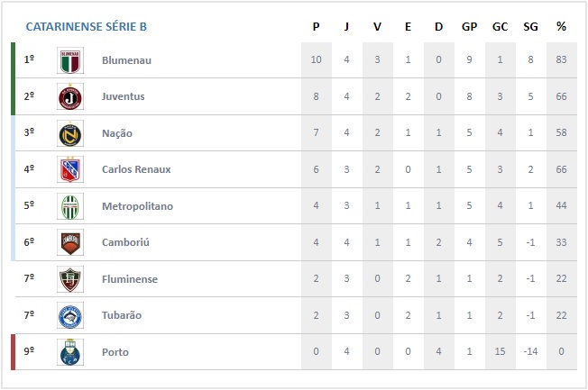Screen dimensions: 588x390
Task: Open the Camboriú team badge
Action: click(x=70, y=242)
